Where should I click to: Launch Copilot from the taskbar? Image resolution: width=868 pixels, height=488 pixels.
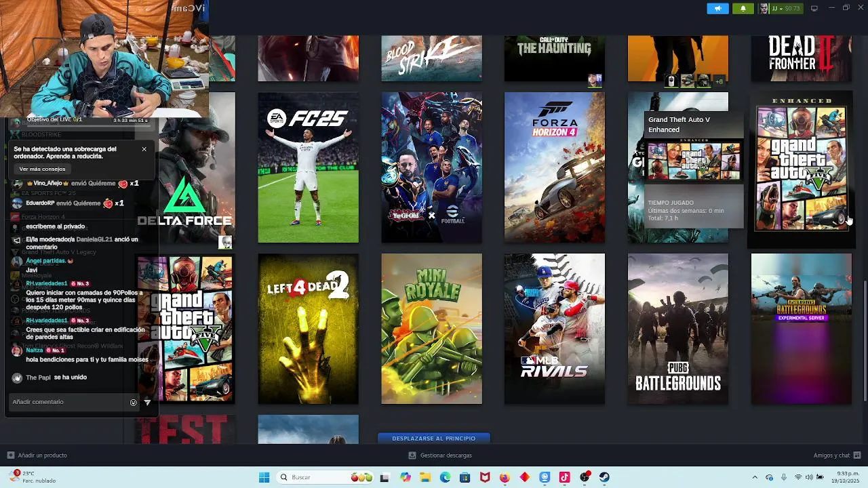pos(406,477)
